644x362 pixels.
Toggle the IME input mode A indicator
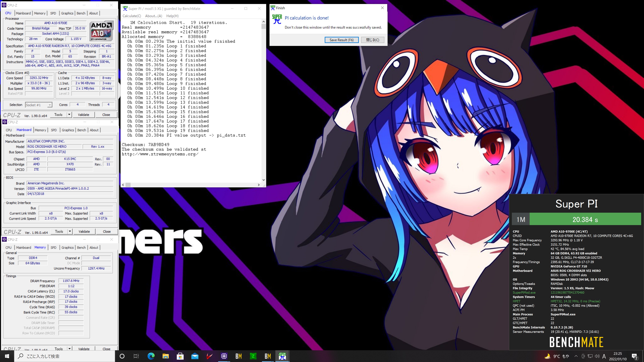pos(604,356)
